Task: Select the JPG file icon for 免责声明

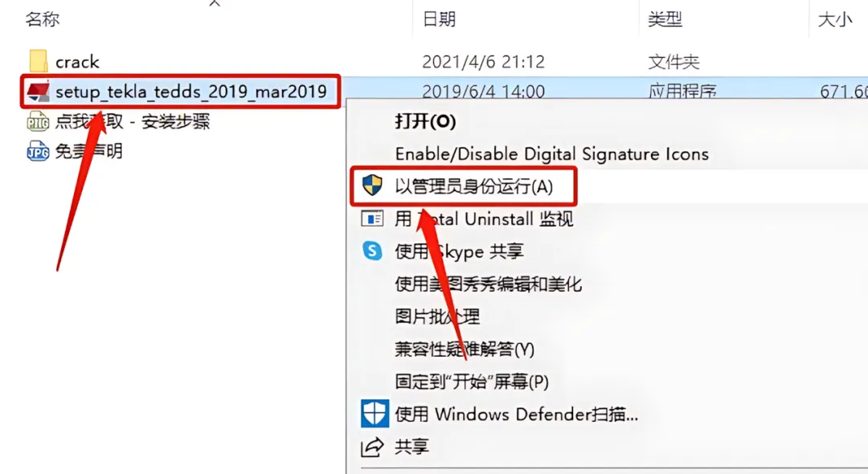Action: coord(38,151)
